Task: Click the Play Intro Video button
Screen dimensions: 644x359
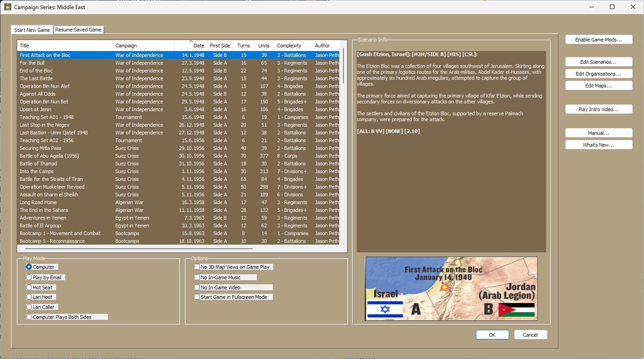Action: (x=599, y=109)
